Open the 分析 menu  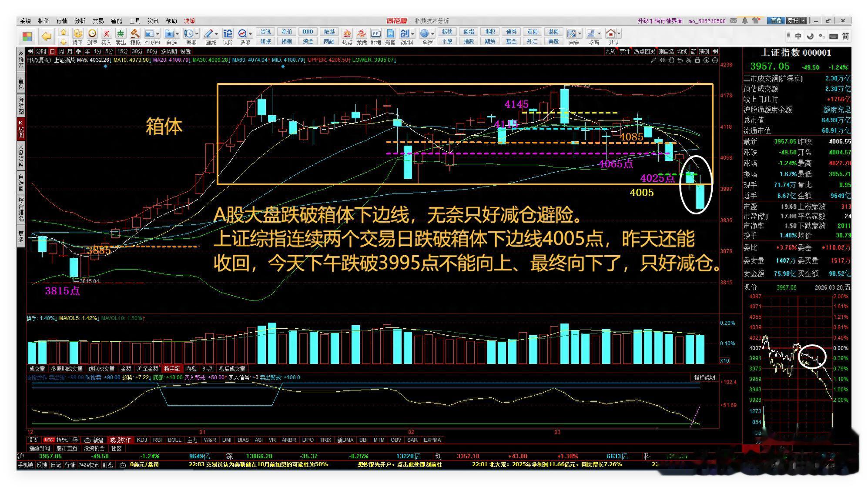80,21
